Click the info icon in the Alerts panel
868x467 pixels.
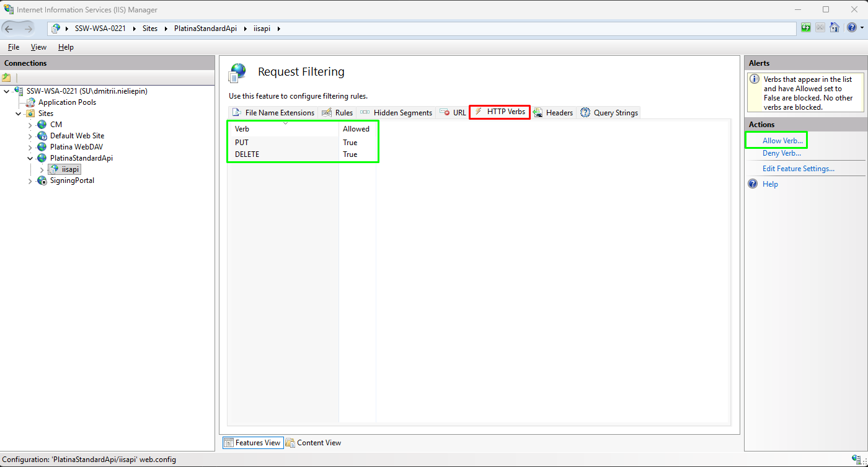[755, 79]
